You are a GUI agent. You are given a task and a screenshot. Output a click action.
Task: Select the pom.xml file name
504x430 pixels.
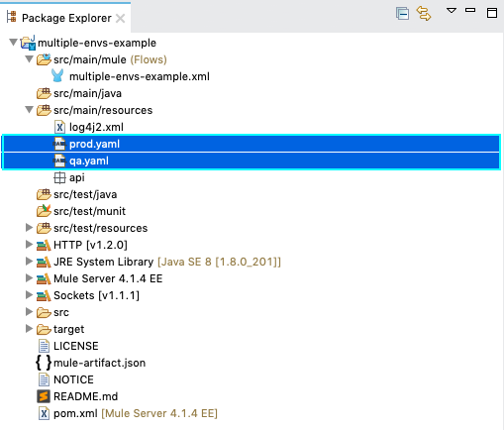75,413
